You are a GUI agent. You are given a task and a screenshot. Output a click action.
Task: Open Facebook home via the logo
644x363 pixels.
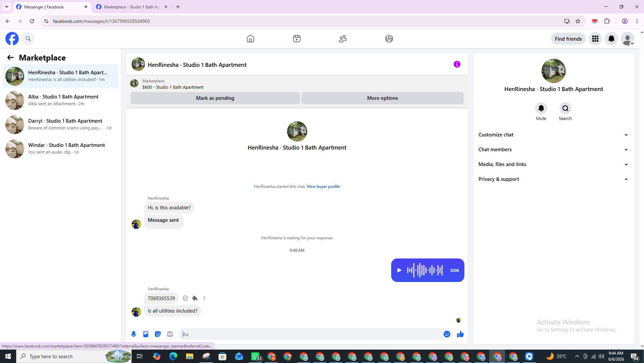point(12,39)
